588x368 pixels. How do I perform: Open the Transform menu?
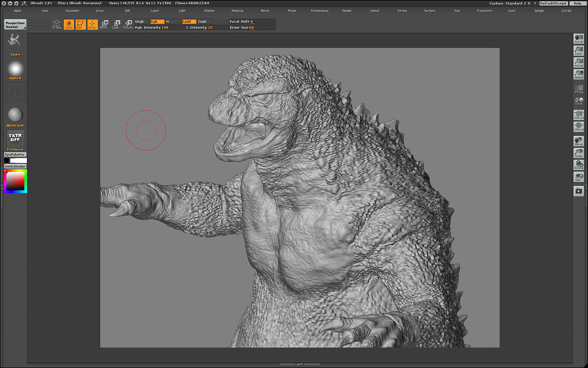pos(484,11)
